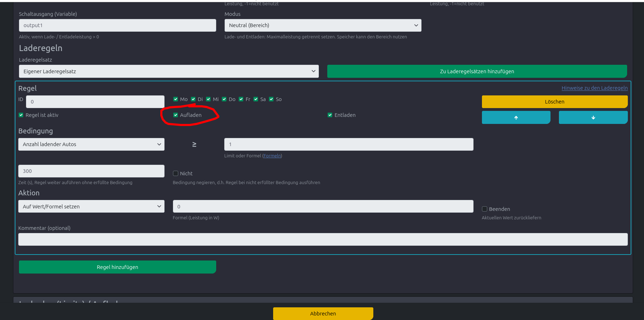Image resolution: width=644 pixels, height=320 pixels.
Task: Open the Formeln link
Action: (x=272, y=156)
